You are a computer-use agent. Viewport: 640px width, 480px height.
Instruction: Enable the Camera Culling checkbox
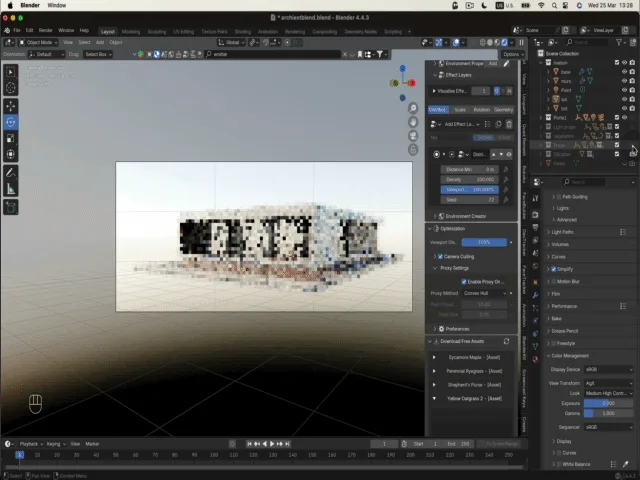(441, 256)
